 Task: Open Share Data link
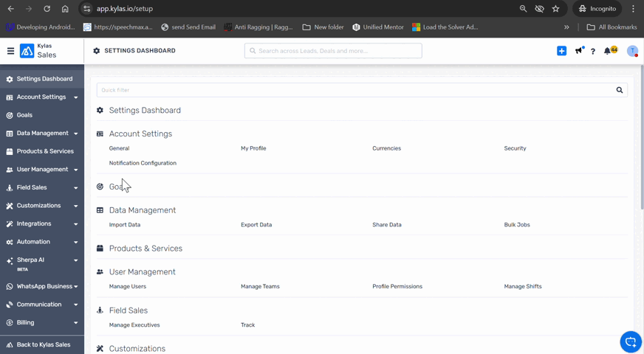[387, 225]
